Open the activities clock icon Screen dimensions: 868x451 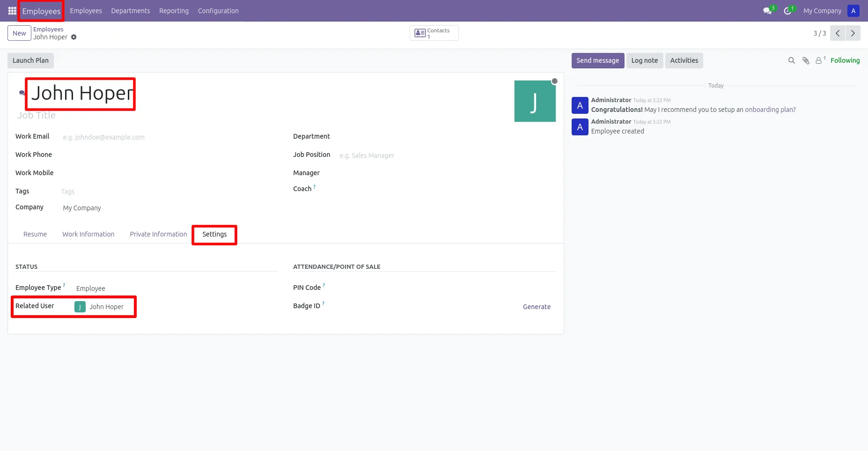point(788,10)
